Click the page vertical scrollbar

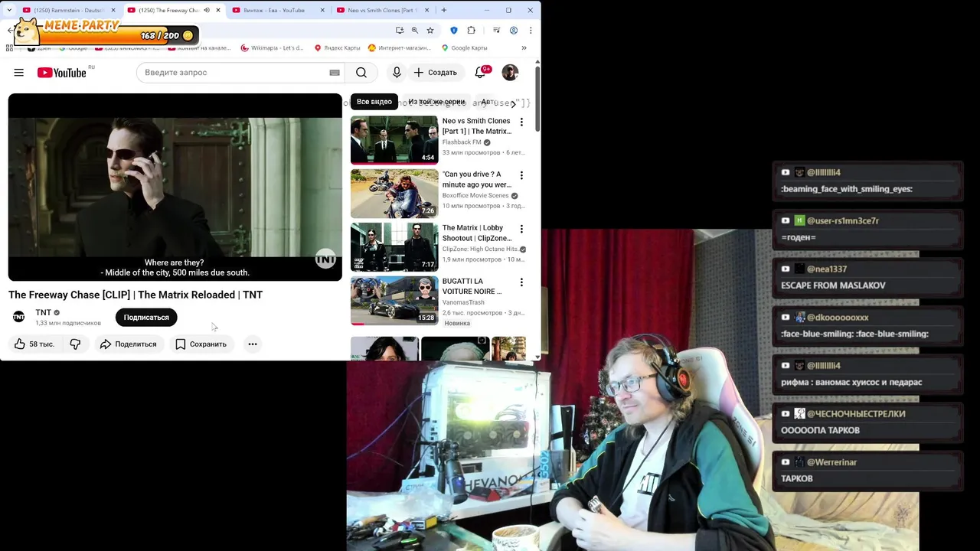537,98
